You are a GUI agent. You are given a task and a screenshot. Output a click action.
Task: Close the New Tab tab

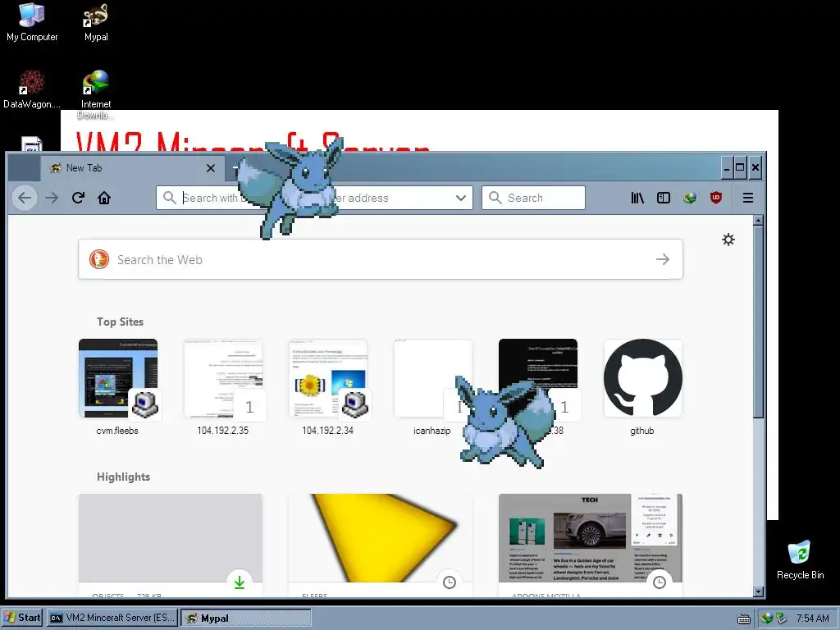tap(211, 168)
